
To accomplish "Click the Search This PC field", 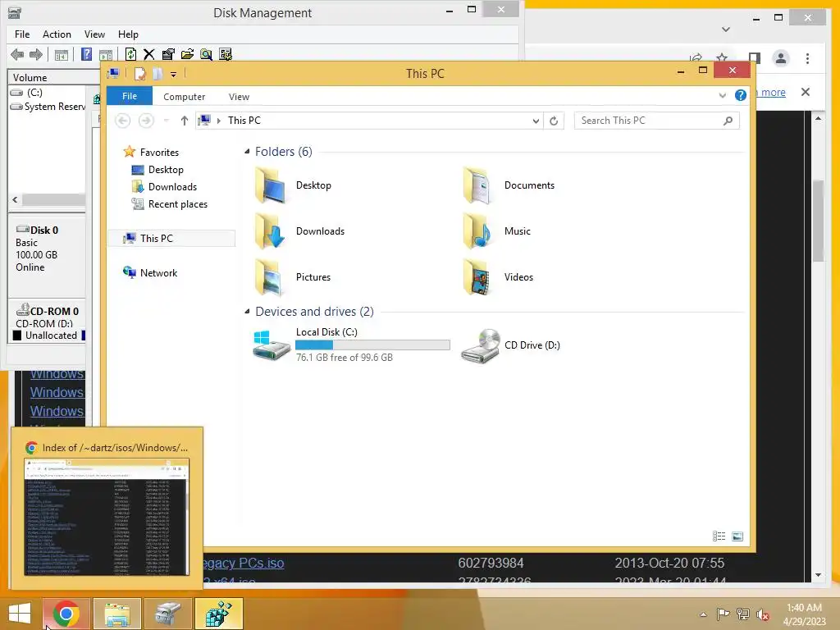I will click(x=656, y=121).
